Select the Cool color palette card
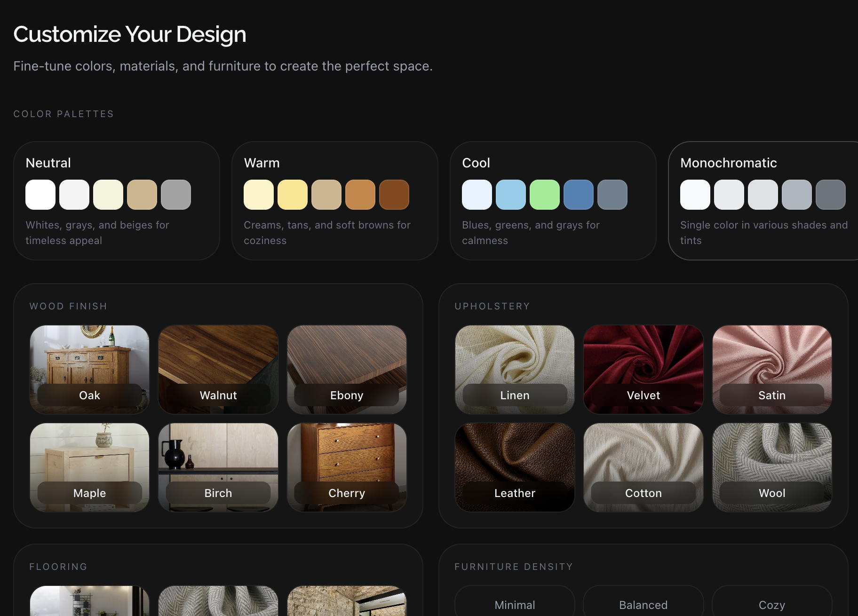This screenshot has width=858, height=616. [553, 201]
